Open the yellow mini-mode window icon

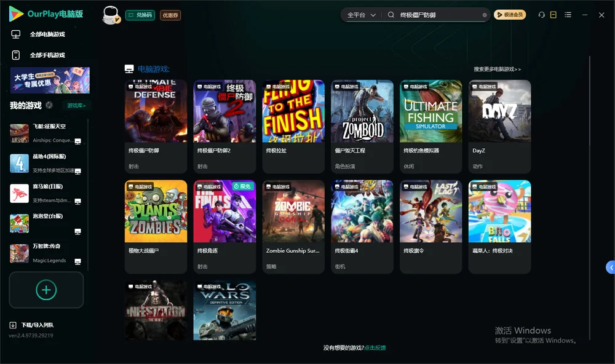click(553, 15)
